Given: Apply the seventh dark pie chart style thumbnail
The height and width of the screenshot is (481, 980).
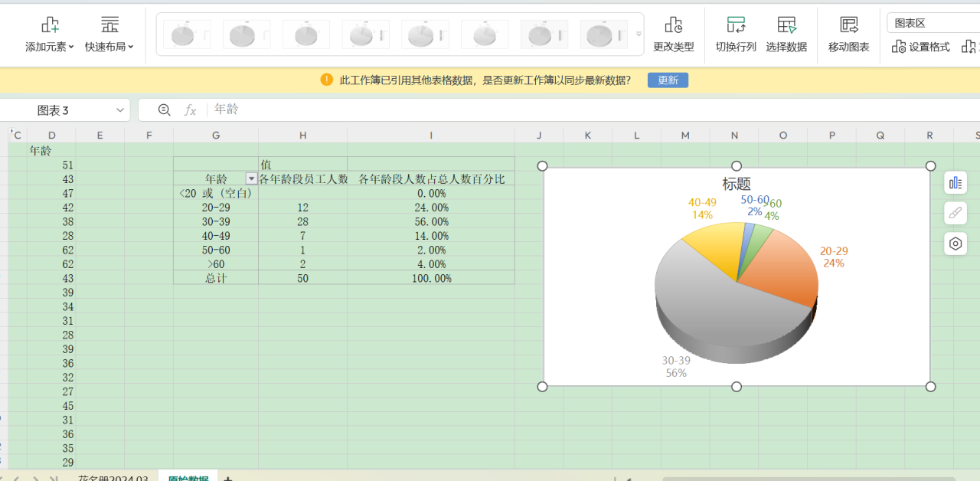Looking at the screenshot, I should pos(544,34).
